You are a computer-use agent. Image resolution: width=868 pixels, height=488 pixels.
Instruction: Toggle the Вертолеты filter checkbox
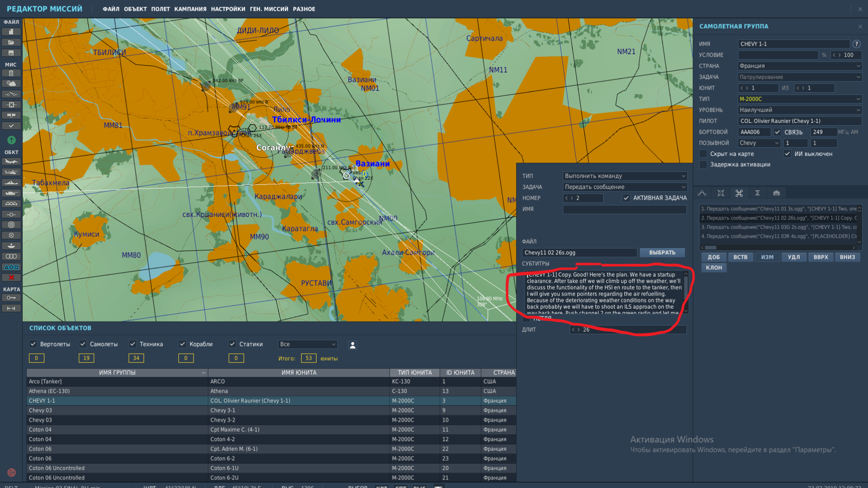33,344
